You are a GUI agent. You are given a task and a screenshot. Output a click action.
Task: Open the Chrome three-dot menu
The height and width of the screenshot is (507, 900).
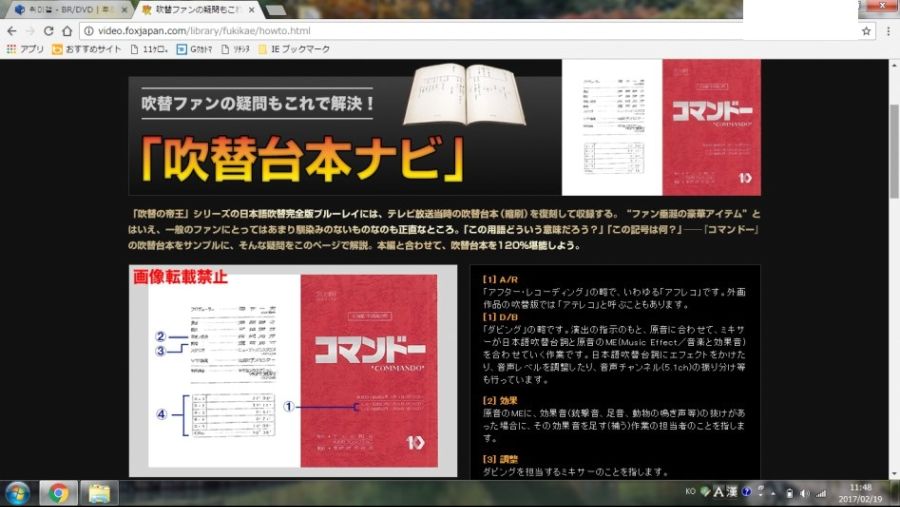coord(887,31)
